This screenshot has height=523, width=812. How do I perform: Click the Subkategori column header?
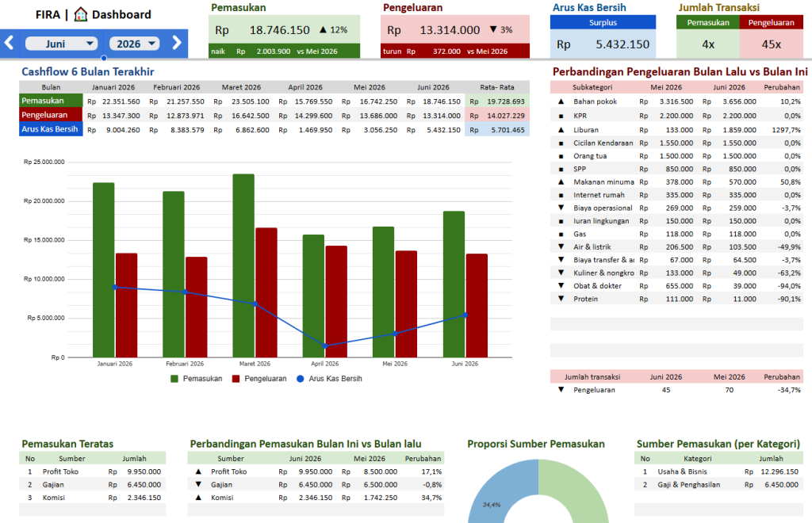pos(592,87)
